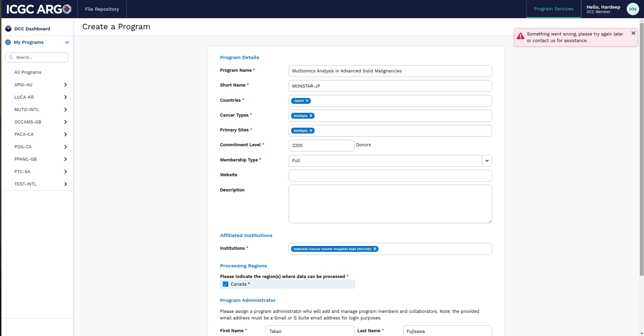Open the DCC Dashboard via its globe icon
644x336 pixels.
pyautogui.click(x=8, y=29)
